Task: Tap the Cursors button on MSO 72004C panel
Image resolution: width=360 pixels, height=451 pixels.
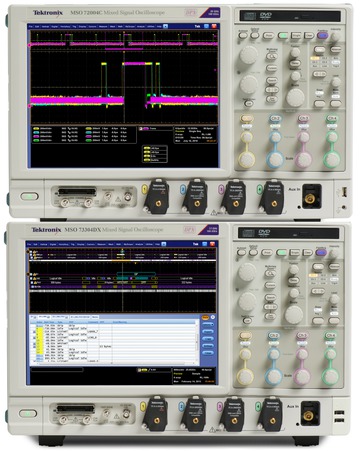Action: click(x=272, y=68)
